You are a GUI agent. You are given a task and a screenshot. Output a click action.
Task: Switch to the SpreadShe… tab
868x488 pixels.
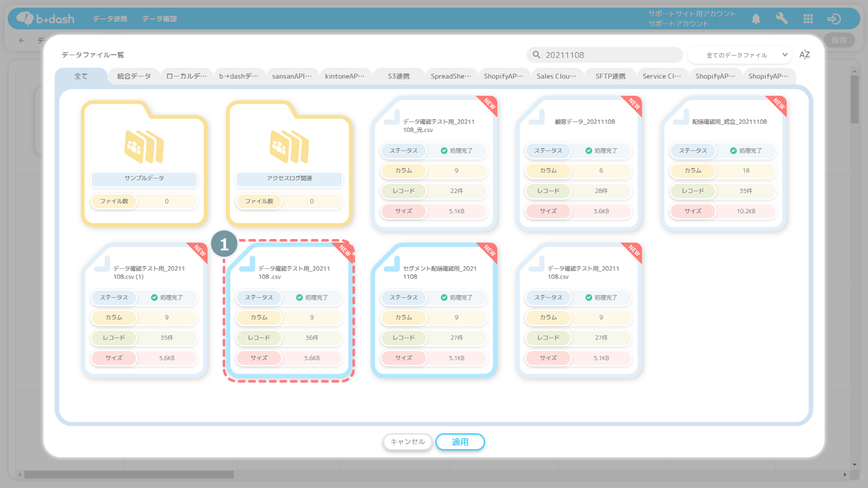[451, 76]
